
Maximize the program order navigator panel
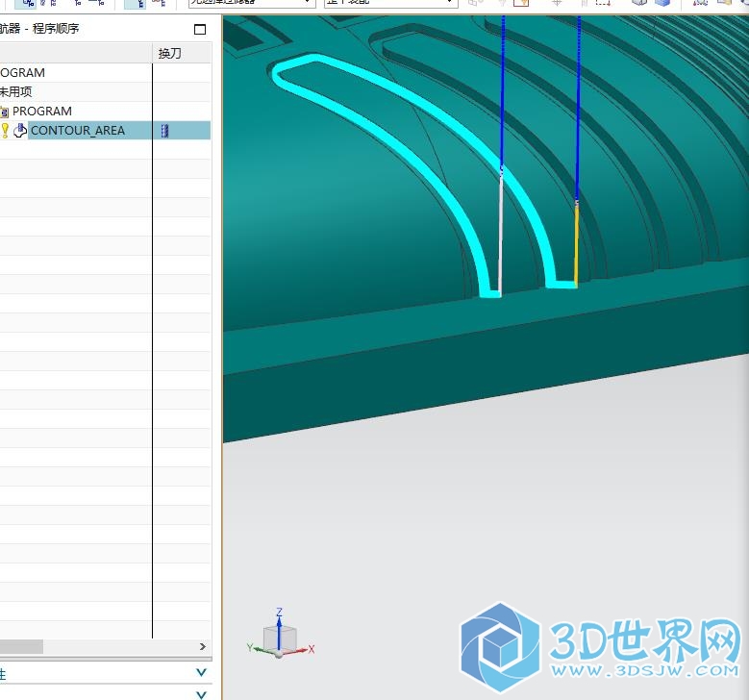pos(200,29)
